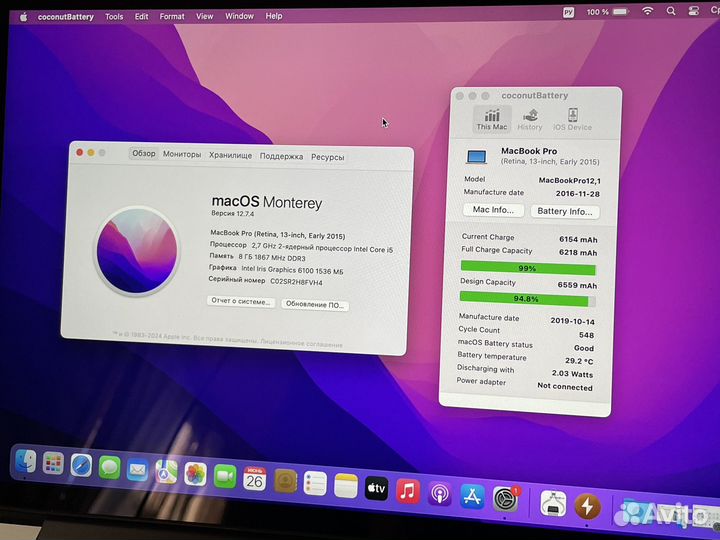Click battery Manufacture date 2019-10-14
The height and width of the screenshot is (540, 720).
pyautogui.click(x=572, y=321)
